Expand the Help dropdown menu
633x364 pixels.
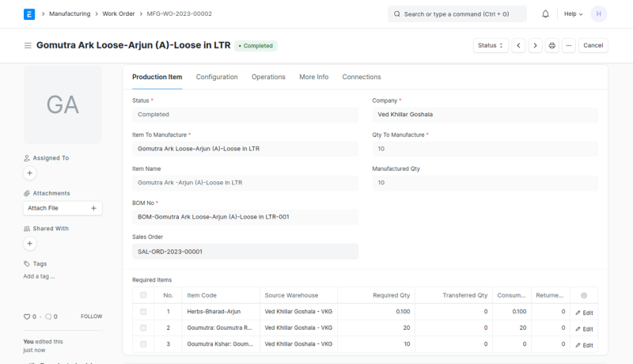573,14
